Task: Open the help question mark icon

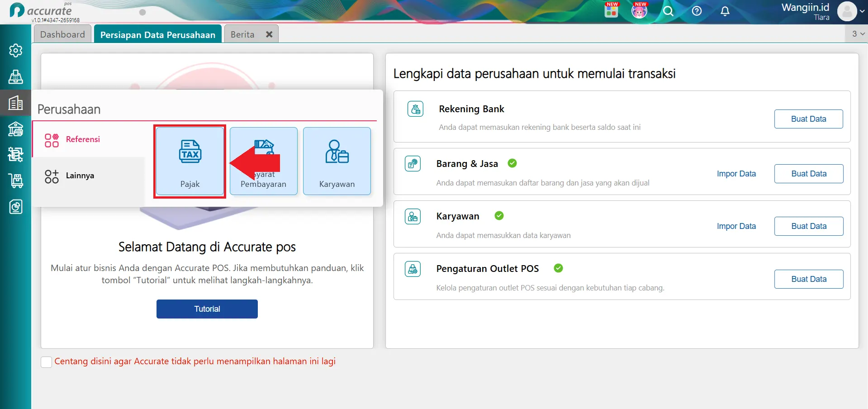Action: tap(697, 11)
